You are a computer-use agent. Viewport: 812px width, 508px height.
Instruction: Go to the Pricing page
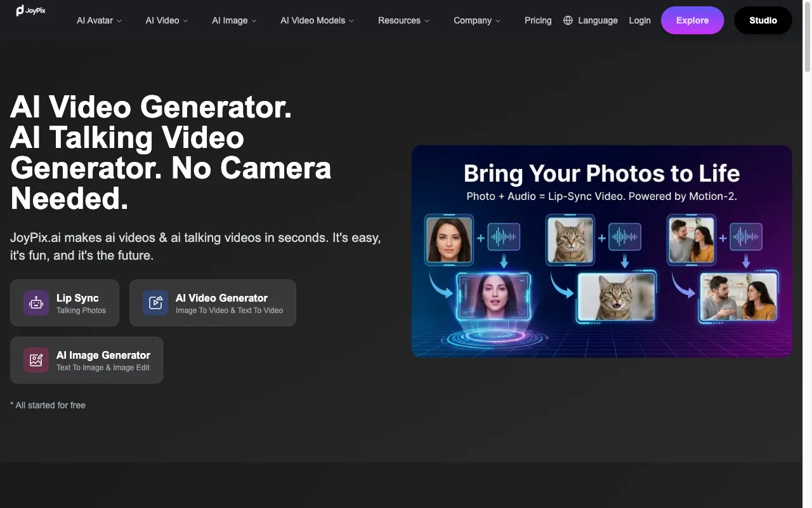point(538,20)
